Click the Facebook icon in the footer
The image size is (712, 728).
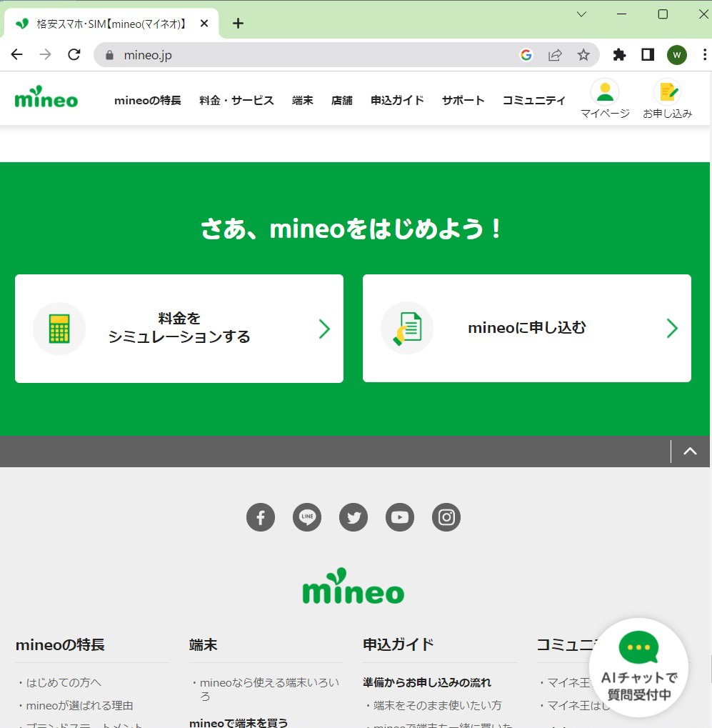pyautogui.click(x=261, y=517)
